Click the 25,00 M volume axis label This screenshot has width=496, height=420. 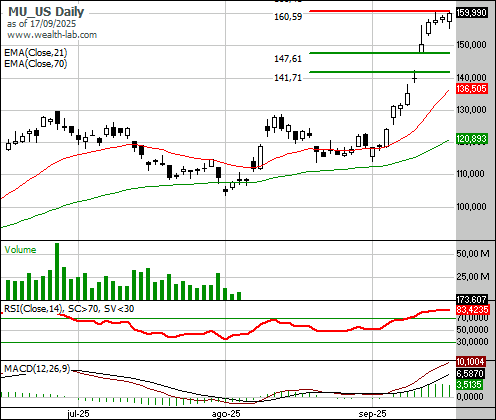tap(473, 277)
